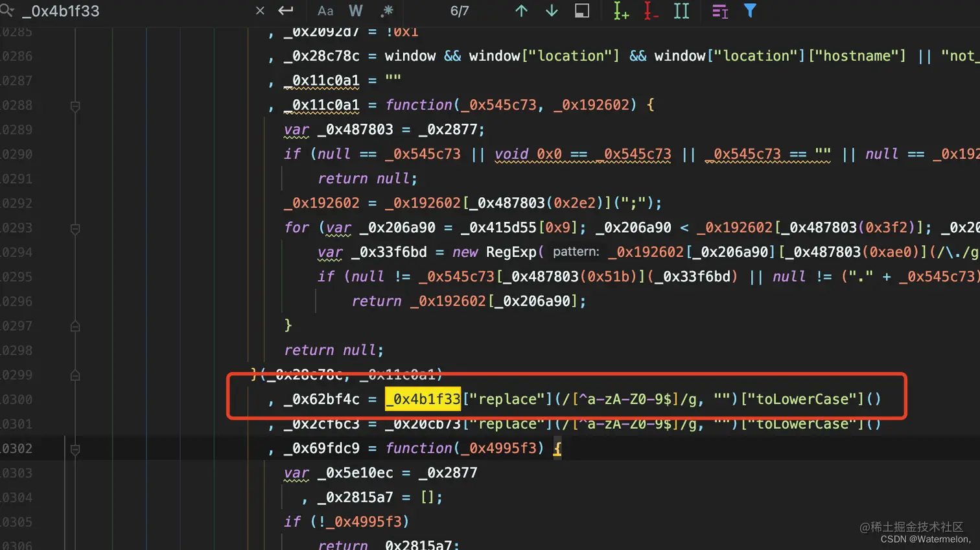Clear the search text with the X
The width and height of the screenshot is (980, 550).
(260, 10)
